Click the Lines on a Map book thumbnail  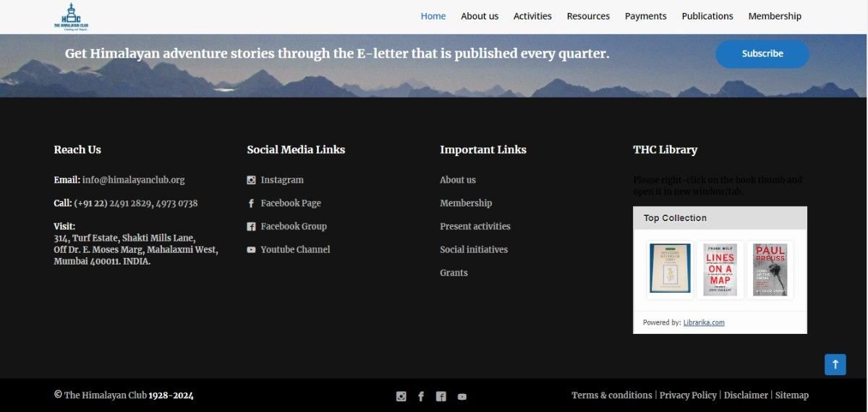[720, 269]
